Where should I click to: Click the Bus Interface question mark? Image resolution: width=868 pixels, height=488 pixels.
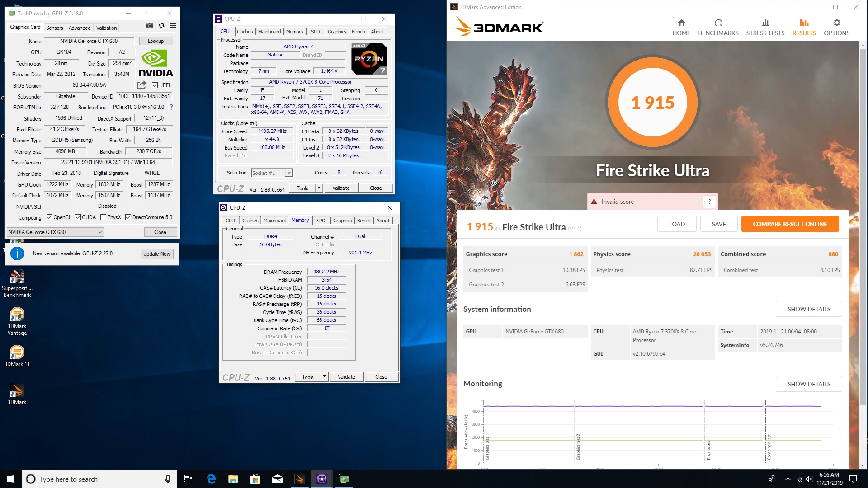[171, 107]
